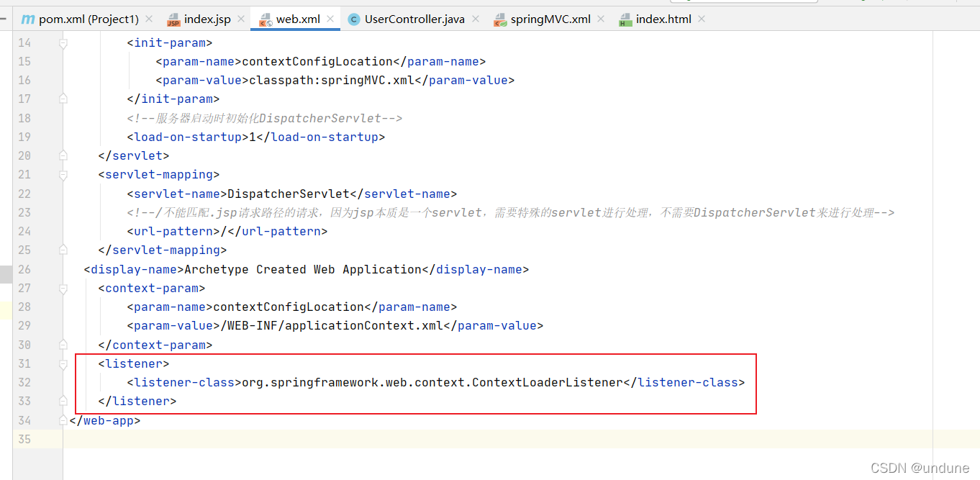Click the Spring leaf icon on springMVC.xml tab

pyautogui.click(x=502, y=19)
